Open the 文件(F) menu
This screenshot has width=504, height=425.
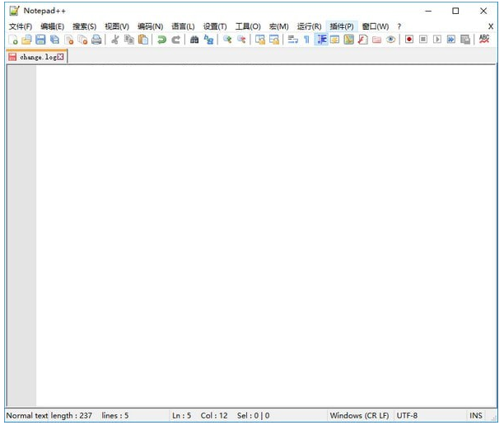coord(21,26)
